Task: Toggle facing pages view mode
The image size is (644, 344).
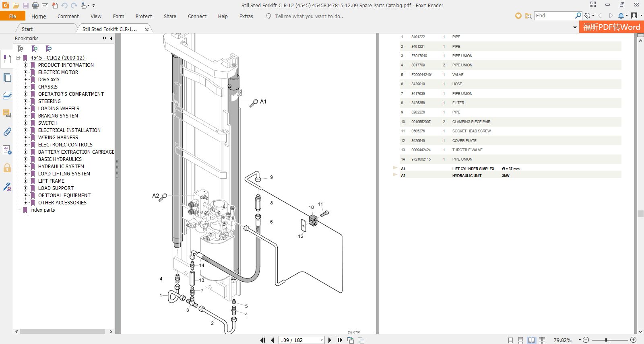Action: [531, 340]
